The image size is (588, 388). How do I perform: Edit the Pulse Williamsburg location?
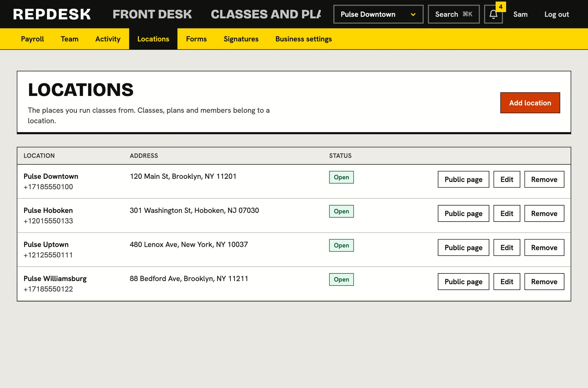pyautogui.click(x=507, y=282)
